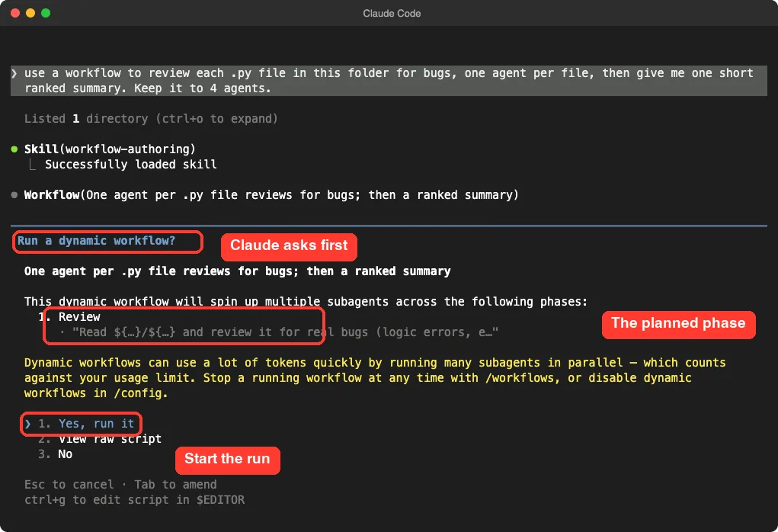Select option 1 'Yes, run it'
The height and width of the screenshot is (532, 778).
(86, 423)
